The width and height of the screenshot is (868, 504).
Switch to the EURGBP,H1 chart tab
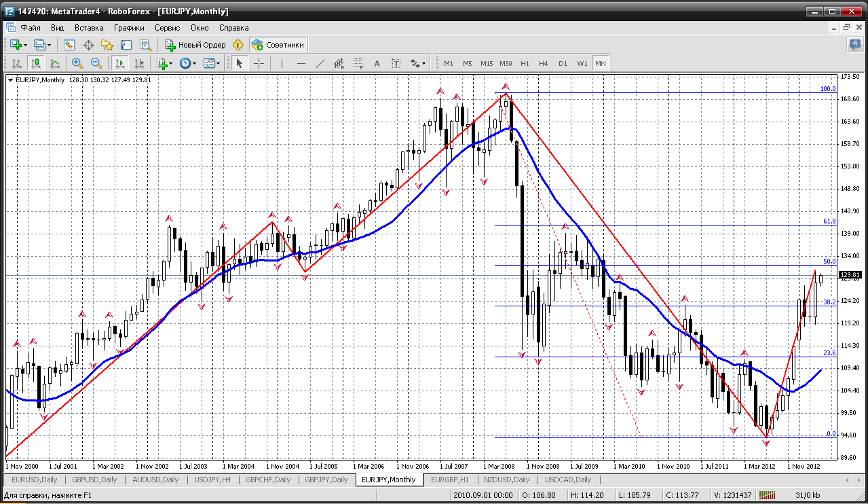coord(449,480)
